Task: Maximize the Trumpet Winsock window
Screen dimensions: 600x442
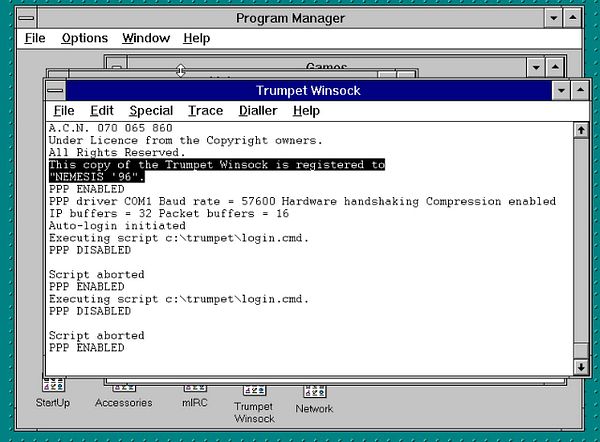Action: [580, 91]
